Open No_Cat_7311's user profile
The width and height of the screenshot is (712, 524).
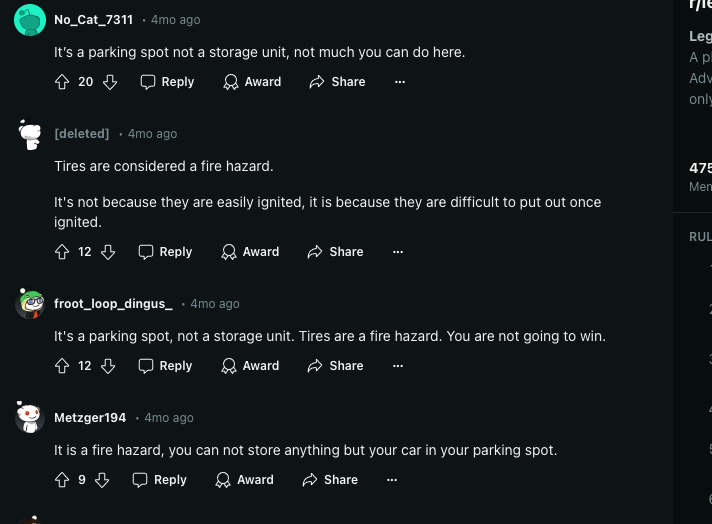93,20
